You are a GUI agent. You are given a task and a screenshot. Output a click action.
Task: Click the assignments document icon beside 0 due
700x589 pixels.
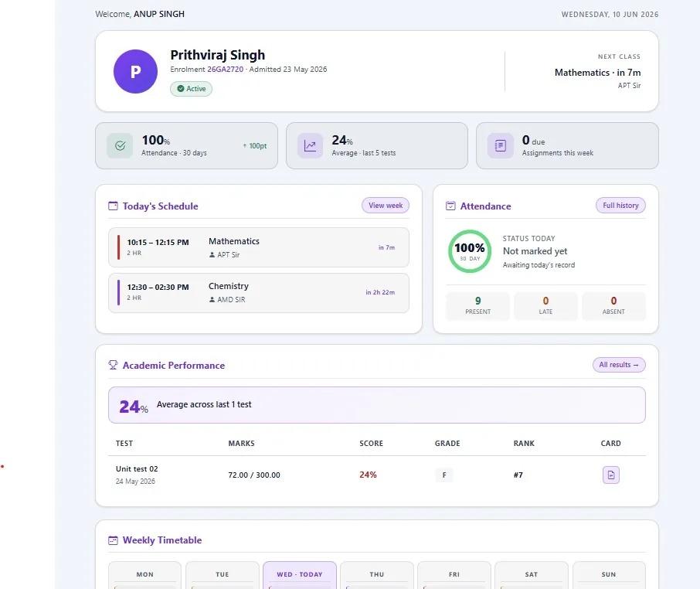click(501, 145)
